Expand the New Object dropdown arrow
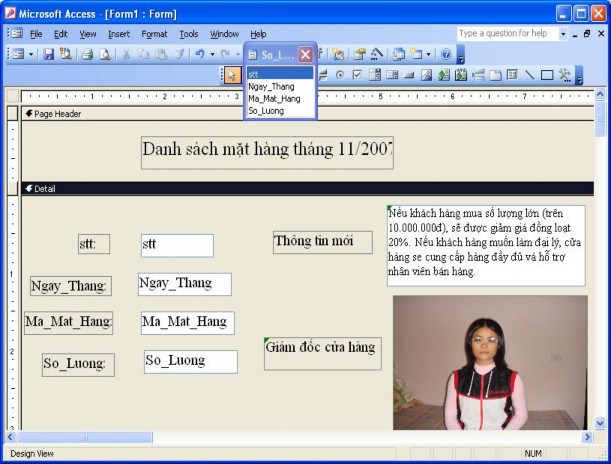 428,54
